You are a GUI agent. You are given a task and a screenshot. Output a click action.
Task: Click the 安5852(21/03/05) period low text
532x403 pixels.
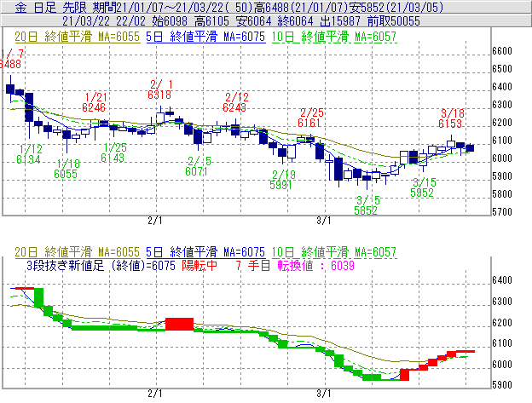click(x=396, y=7)
